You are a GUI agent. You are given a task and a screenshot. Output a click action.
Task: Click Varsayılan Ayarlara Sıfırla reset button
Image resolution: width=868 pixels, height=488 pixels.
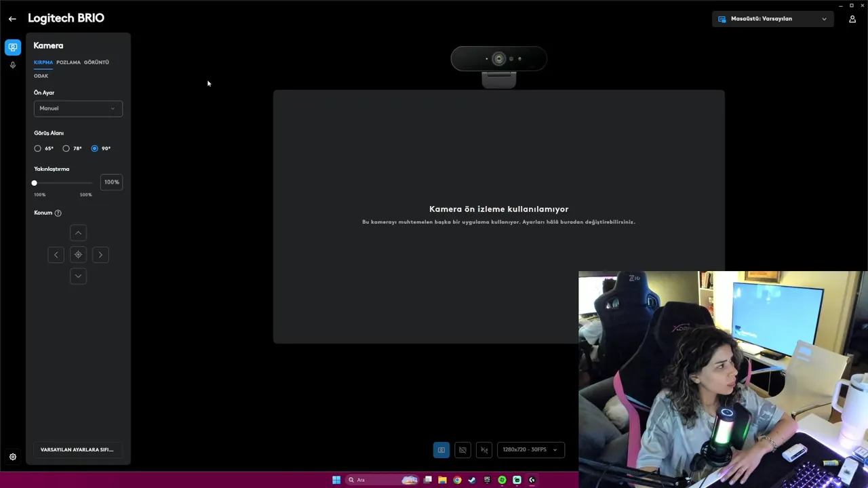(x=77, y=450)
